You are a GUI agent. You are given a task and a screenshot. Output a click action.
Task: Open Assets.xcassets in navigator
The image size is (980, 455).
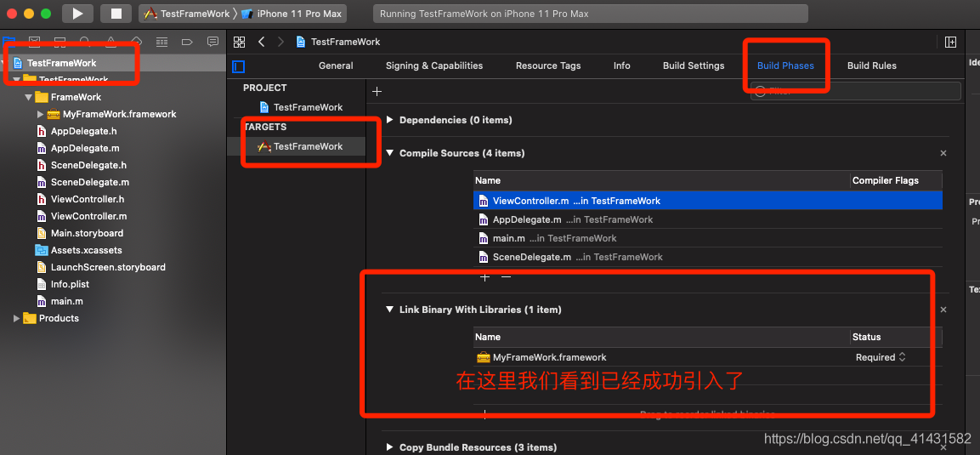(x=87, y=250)
